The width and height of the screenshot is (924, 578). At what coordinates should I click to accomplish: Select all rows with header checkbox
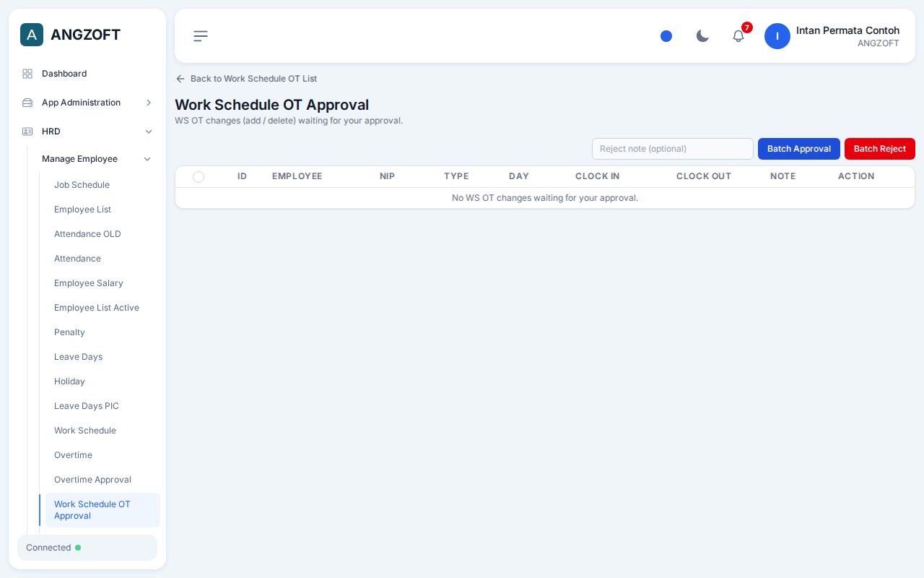tap(199, 177)
